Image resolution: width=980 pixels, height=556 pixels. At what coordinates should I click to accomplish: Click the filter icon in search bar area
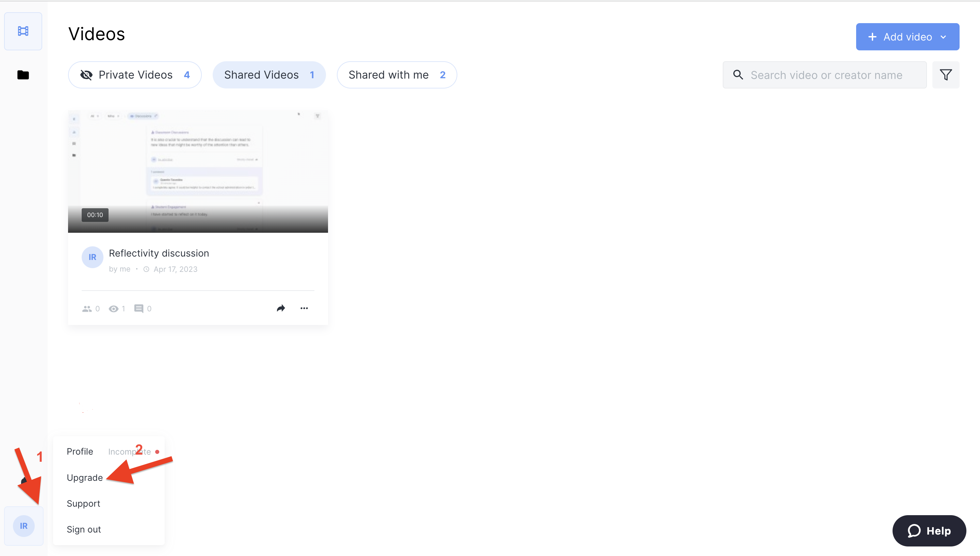[947, 75]
